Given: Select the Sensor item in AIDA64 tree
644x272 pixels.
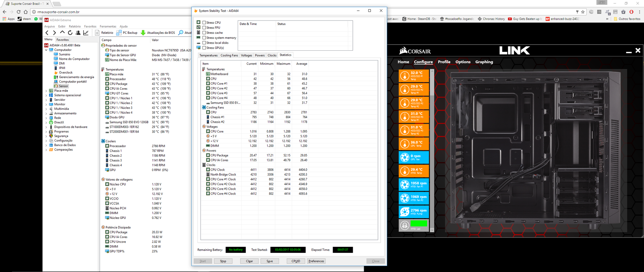Looking at the screenshot, I should [x=61, y=86].
